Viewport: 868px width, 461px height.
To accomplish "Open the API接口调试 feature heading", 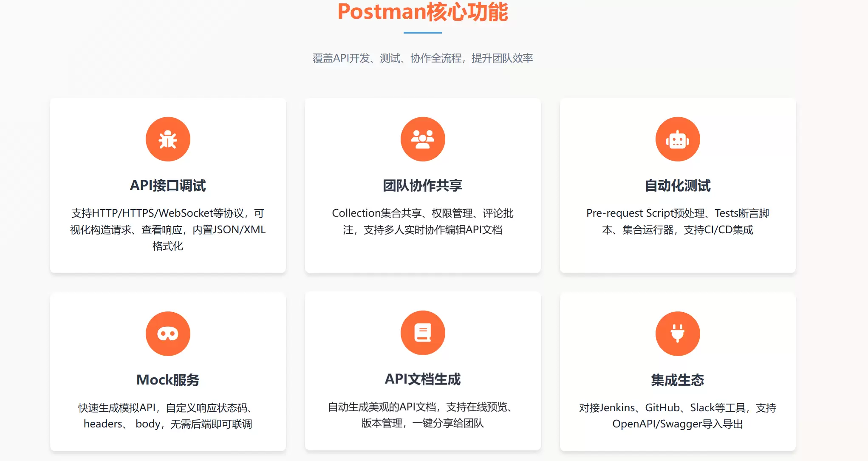I will click(x=168, y=185).
